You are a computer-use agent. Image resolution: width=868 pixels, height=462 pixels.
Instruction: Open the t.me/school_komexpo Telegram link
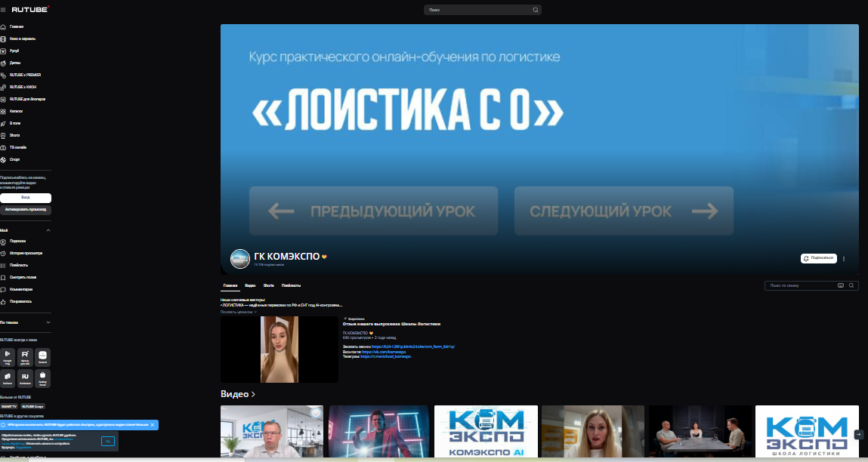coord(386,357)
